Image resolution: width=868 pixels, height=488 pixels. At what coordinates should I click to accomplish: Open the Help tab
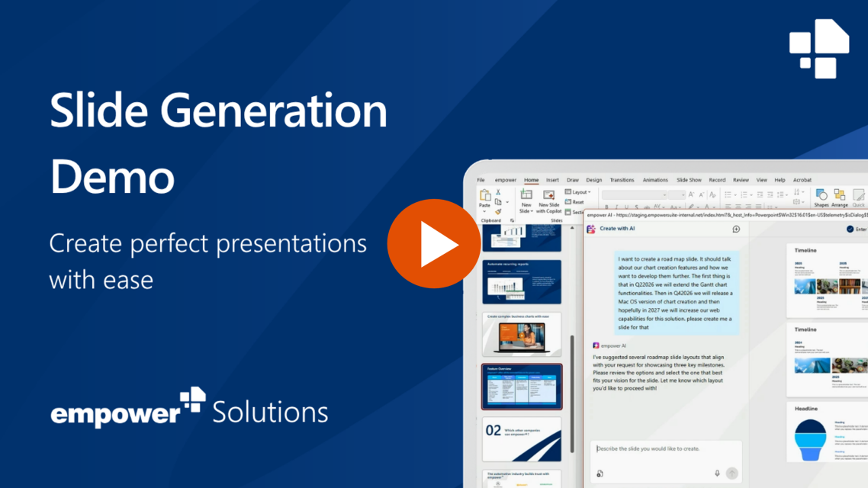[x=780, y=180]
